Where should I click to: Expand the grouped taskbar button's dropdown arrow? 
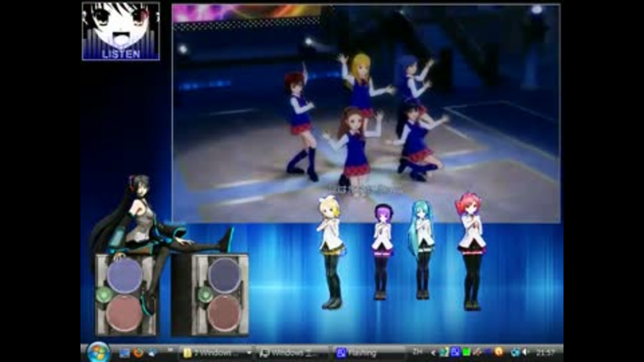click(248, 353)
